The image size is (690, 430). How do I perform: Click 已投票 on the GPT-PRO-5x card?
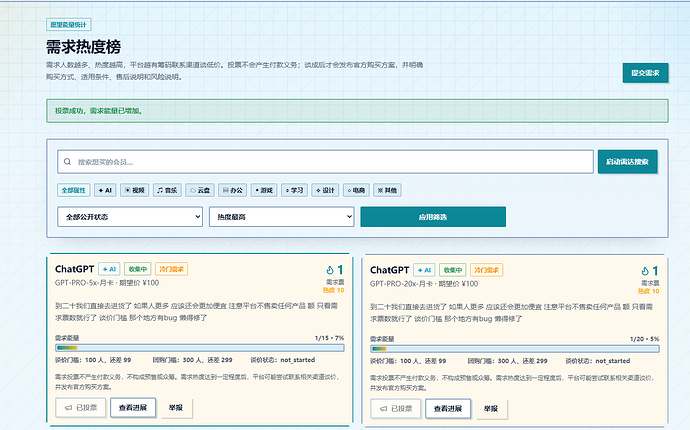pos(81,408)
